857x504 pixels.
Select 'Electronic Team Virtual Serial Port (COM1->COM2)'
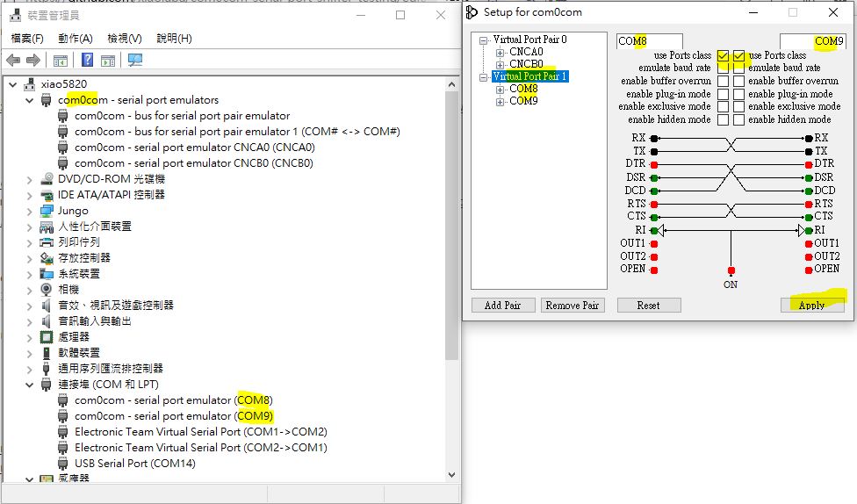coord(201,432)
